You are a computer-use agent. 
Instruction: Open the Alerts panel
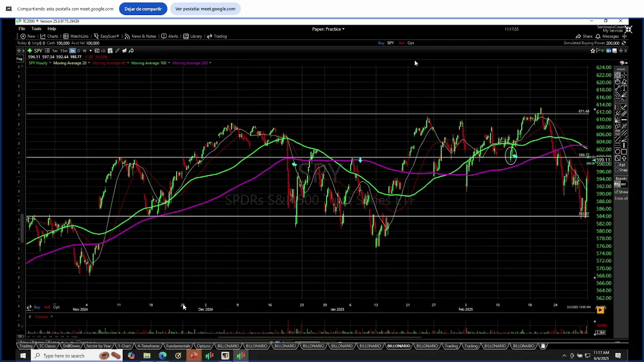[170, 36]
